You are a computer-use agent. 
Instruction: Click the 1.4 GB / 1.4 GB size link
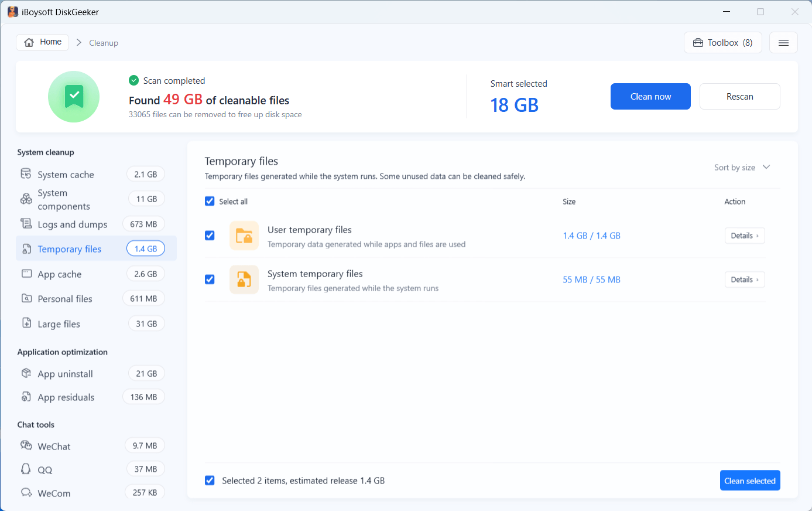click(591, 236)
